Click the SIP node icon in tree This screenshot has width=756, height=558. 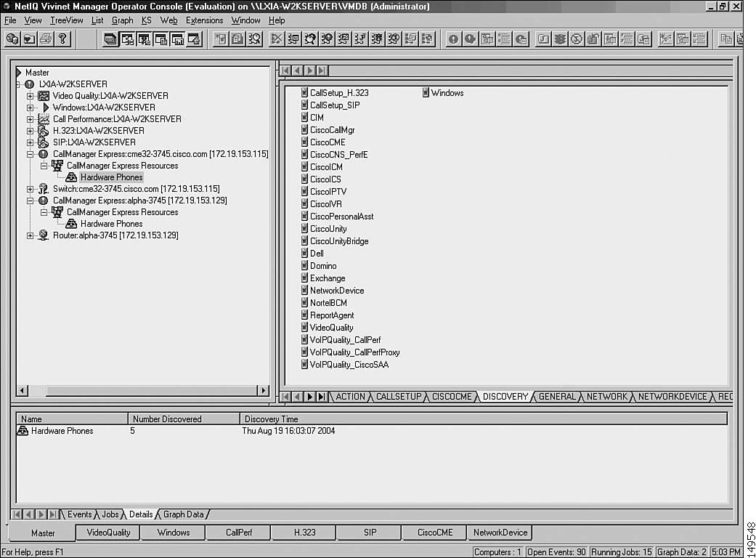[44, 142]
